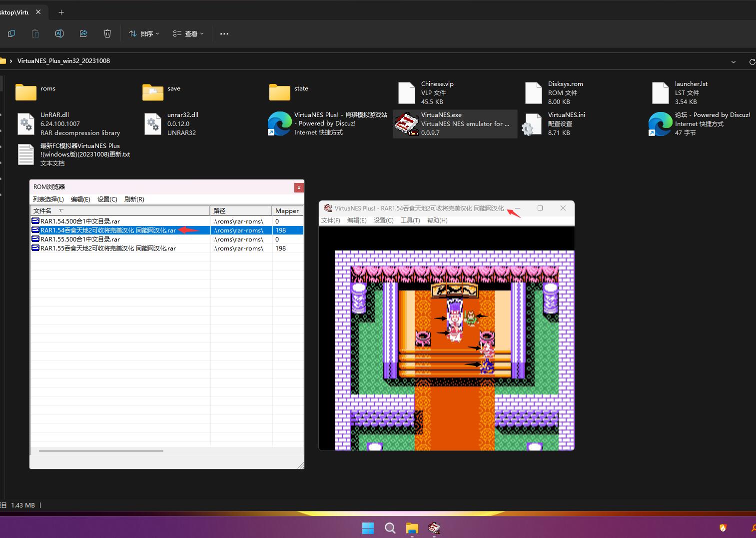Open 设置(C) menu in ROM浏览器
Screen dimensions: 756x538
click(107, 199)
